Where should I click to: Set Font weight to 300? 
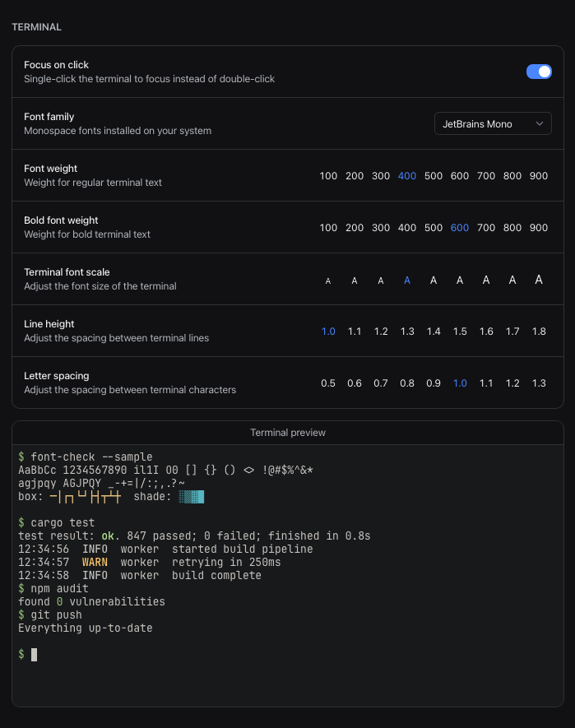381,176
